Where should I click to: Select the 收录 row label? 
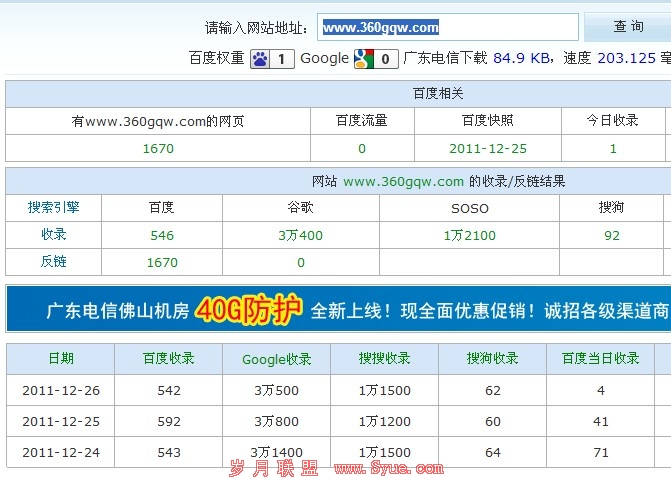point(54,234)
